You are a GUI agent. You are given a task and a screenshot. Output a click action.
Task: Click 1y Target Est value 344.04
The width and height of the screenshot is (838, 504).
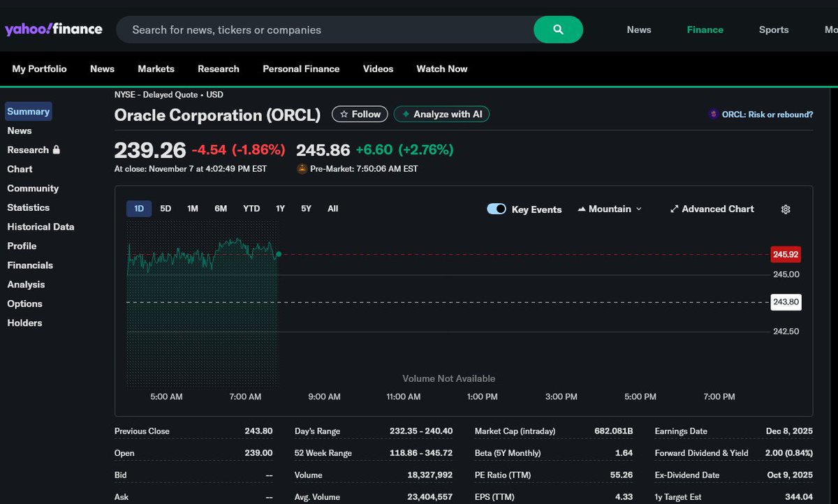[x=799, y=497]
